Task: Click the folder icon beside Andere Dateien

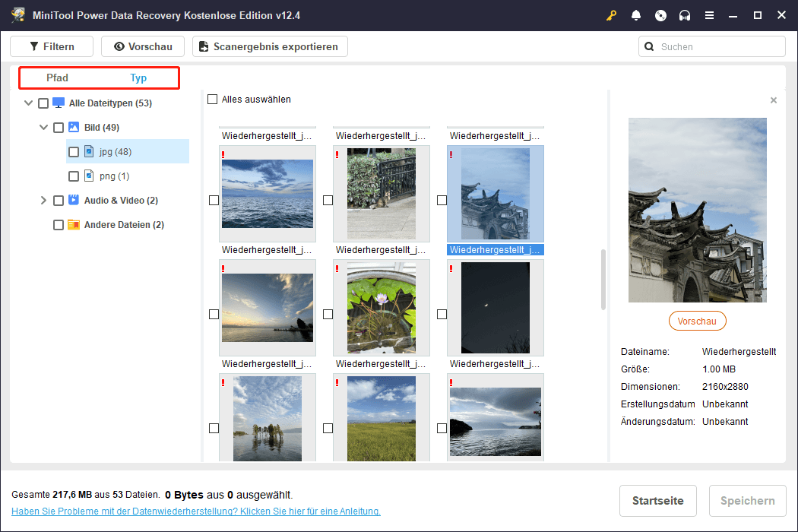Action: (x=74, y=224)
